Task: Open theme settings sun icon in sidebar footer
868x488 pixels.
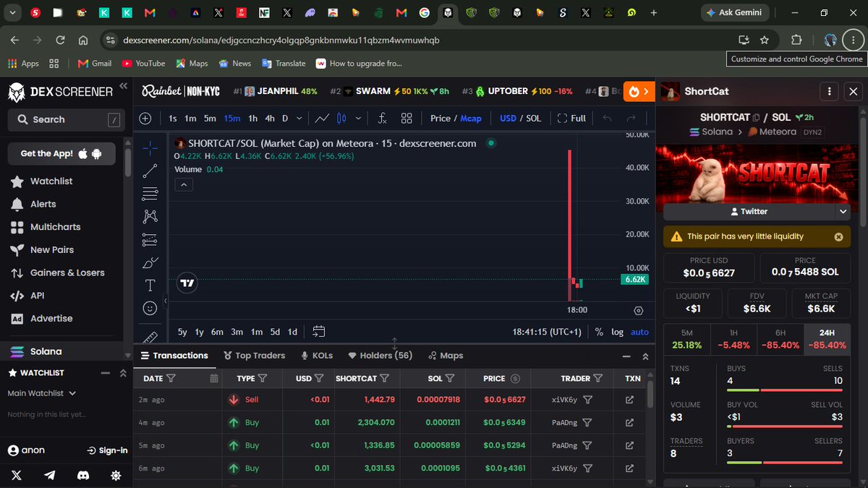Action: coord(116,475)
